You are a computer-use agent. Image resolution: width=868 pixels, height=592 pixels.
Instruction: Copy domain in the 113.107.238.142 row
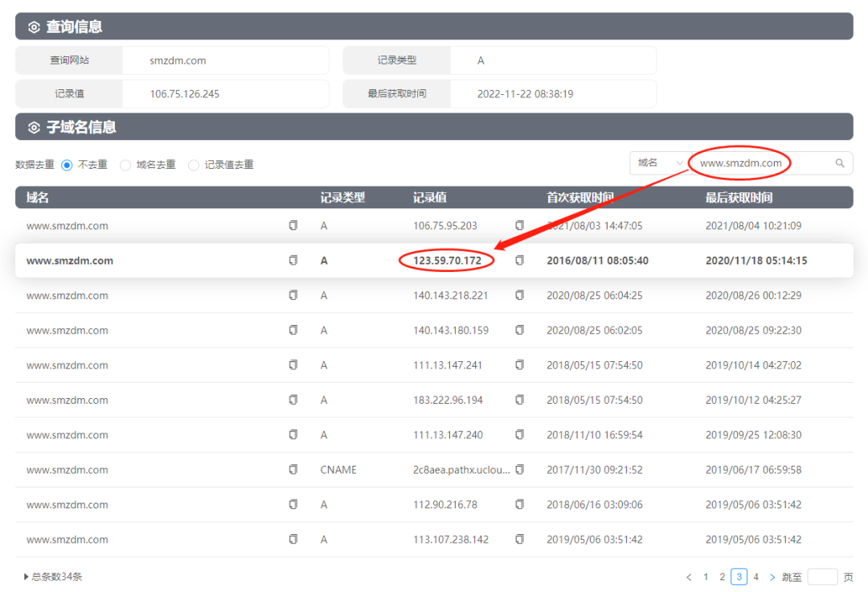point(293,540)
